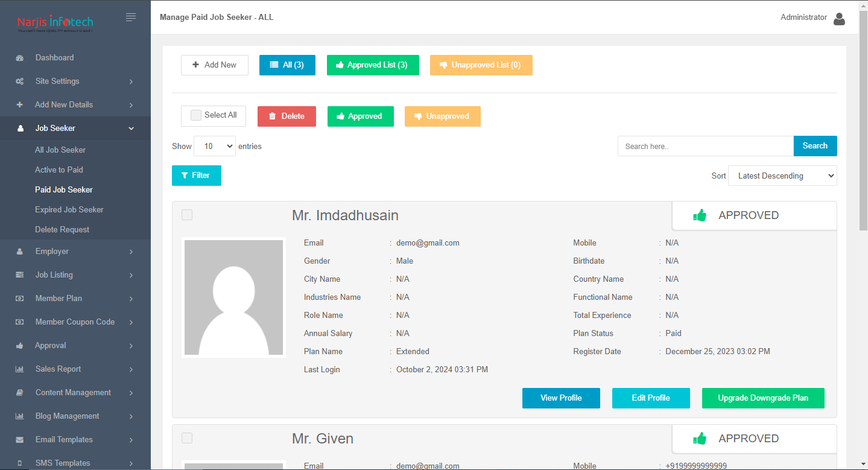Click Mr. Imdadhusain's profile photo placeholder

233,297
